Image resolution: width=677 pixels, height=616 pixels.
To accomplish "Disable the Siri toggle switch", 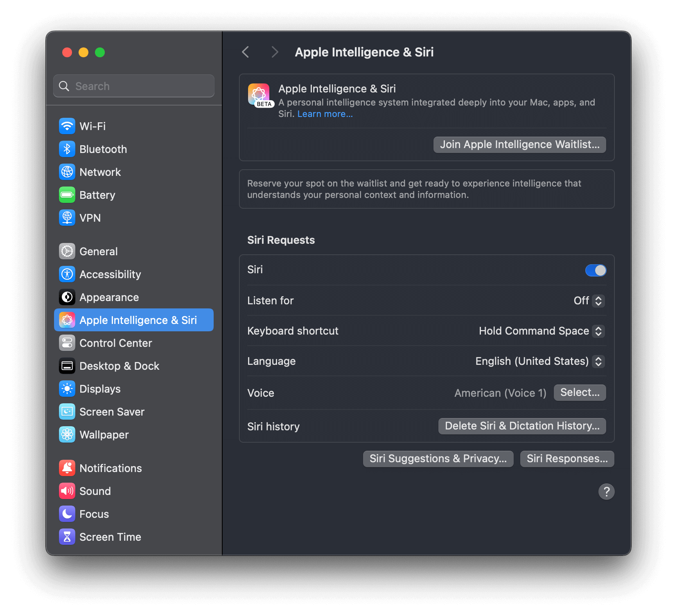I will [596, 270].
